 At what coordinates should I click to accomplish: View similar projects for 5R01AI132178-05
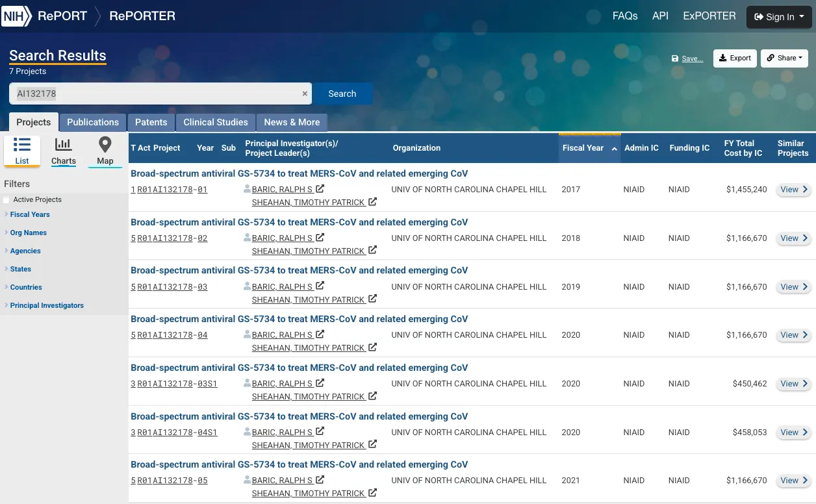click(794, 481)
